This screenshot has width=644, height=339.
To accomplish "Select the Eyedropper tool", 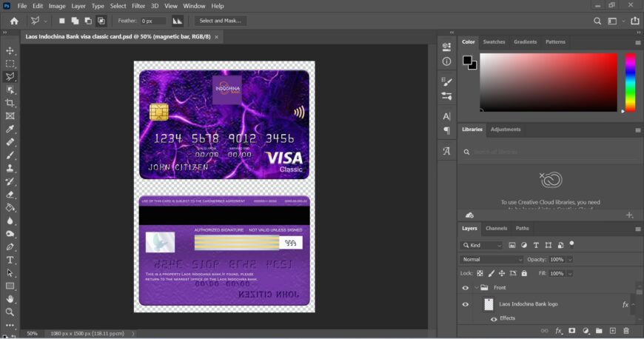I will 10,129.
